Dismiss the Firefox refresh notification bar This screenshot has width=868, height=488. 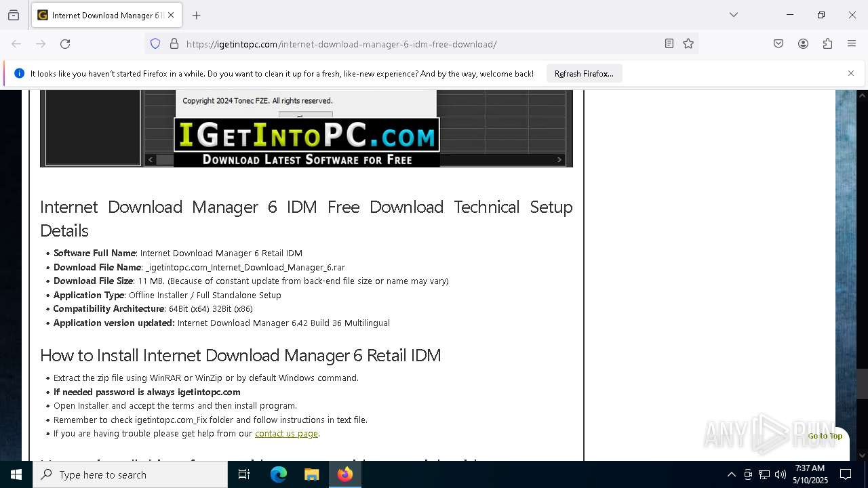click(x=851, y=73)
